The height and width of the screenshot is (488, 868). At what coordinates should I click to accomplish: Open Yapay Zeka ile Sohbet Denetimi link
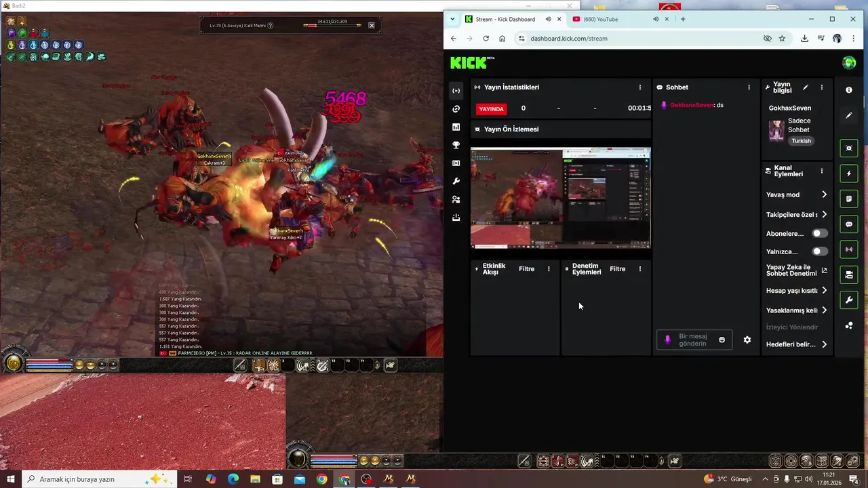coord(796,270)
